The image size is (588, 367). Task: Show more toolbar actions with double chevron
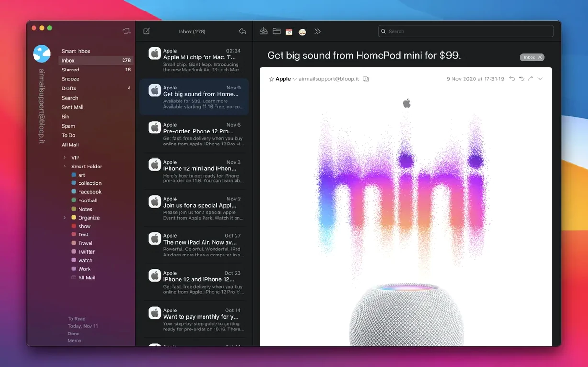click(x=317, y=31)
